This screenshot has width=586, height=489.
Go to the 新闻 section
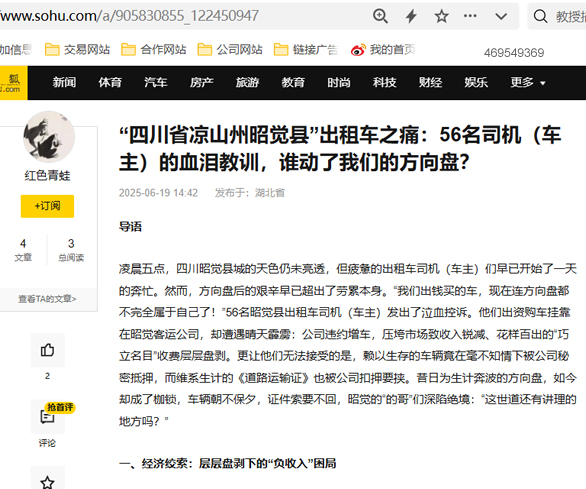click(64, 82)
